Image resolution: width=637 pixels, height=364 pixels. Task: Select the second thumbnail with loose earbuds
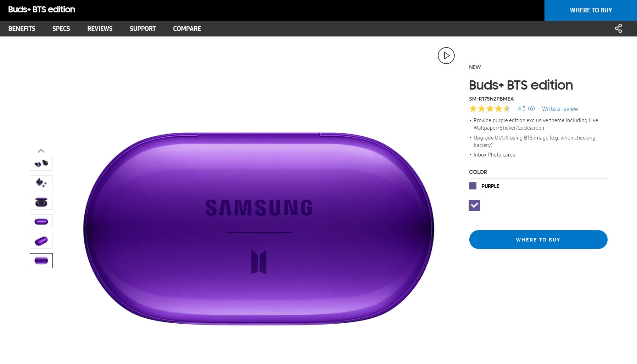tap(41, 183)
